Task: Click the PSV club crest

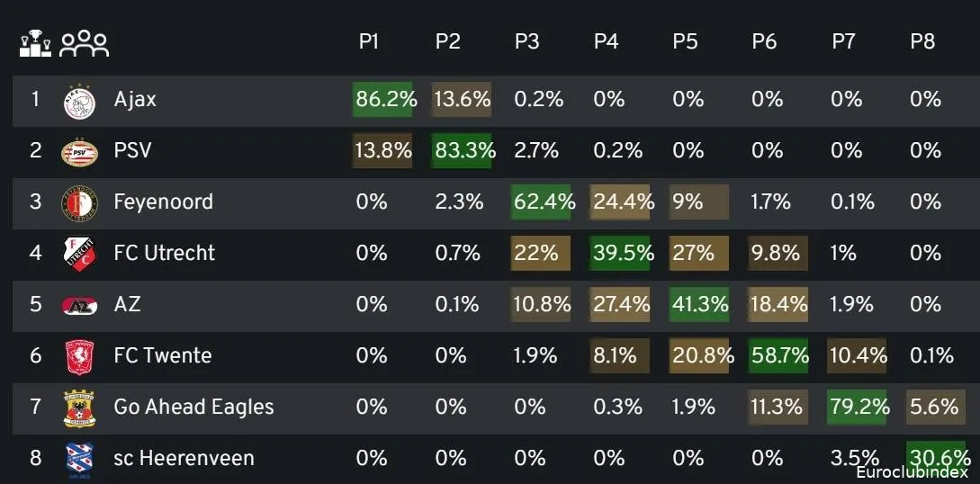Action: point(79,151)
